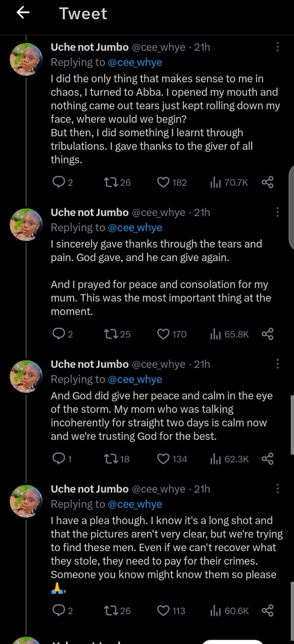The width and height of the screenshot is (294, 644).
Task: Tap the back arrow beside Tweet
Action: coord(23,13)
